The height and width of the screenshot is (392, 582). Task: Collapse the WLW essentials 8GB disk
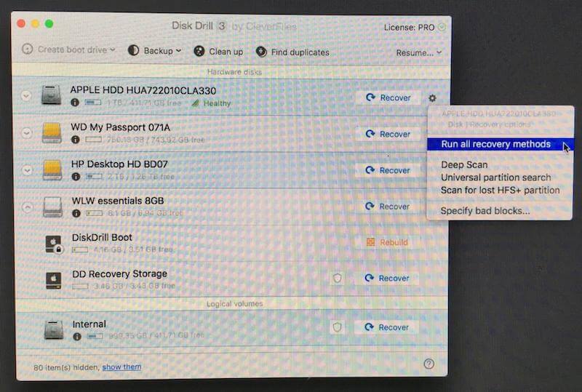[x=27, y=207]
